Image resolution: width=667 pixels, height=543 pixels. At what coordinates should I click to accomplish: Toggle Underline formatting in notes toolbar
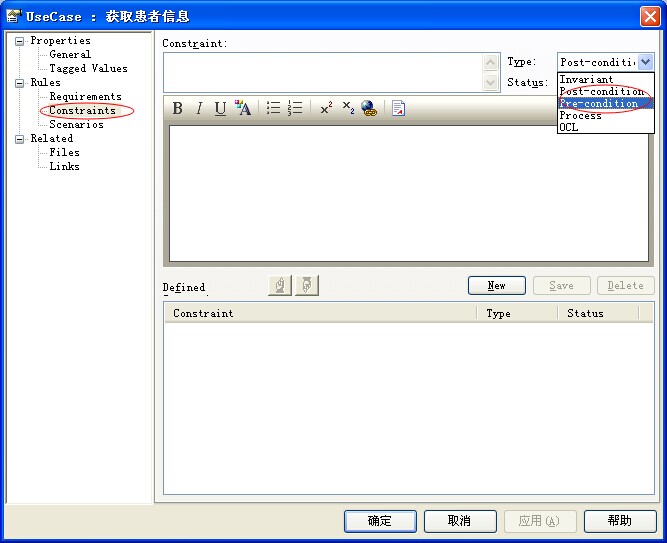coord(220,109)
